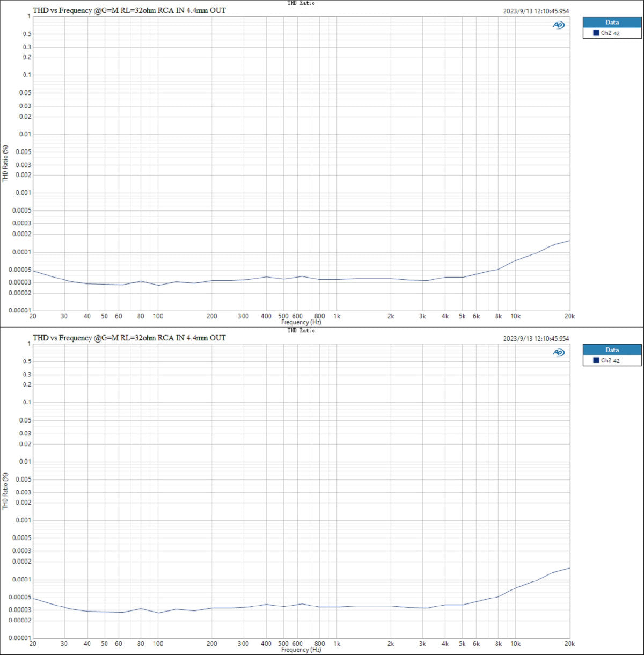Select the Ch2 42 entry in top legend
Viewport: 644px width, 655px height.
[610, 33]
